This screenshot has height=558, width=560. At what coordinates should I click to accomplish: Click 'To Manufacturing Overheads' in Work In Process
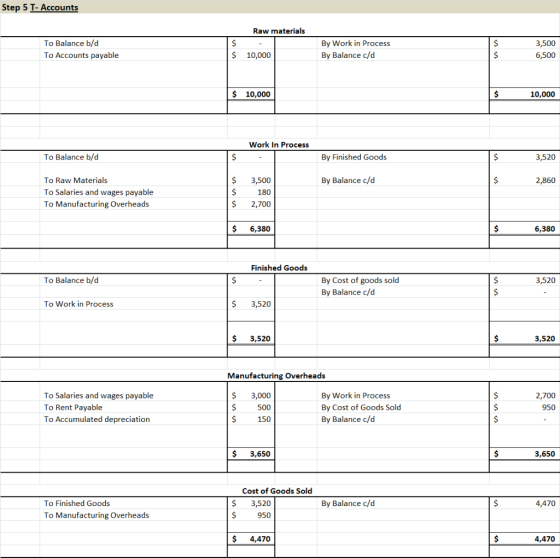(x=96, y=204)
